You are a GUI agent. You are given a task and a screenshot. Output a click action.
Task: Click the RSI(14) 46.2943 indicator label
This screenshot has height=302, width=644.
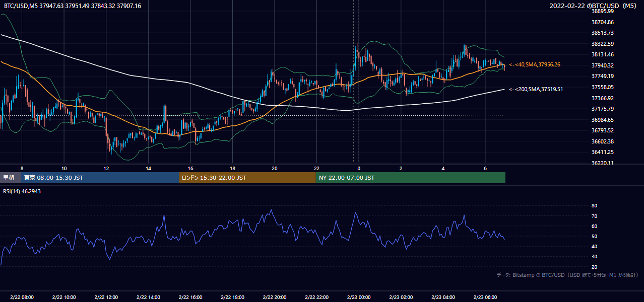click(22, 191)
